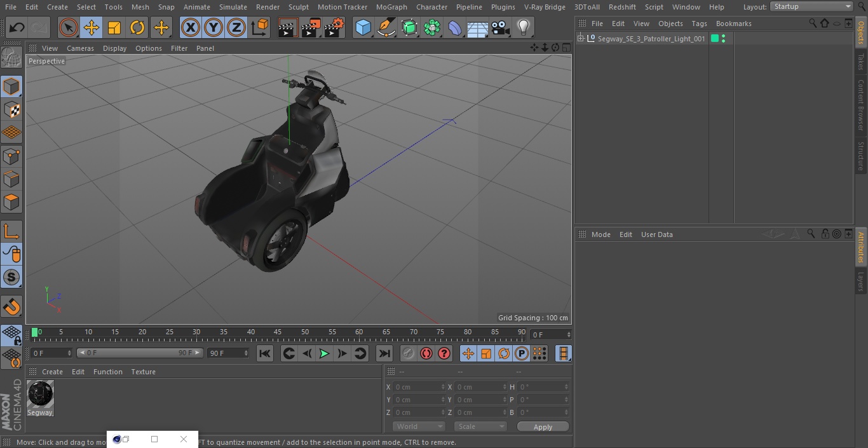Toggle X axis lock

click(191, 27)
